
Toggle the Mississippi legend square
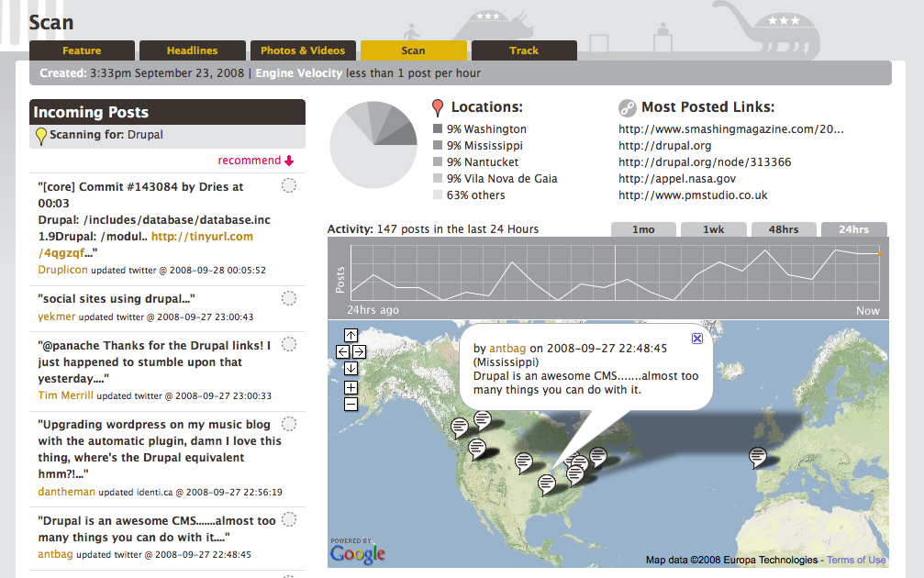tap(436, 143)
